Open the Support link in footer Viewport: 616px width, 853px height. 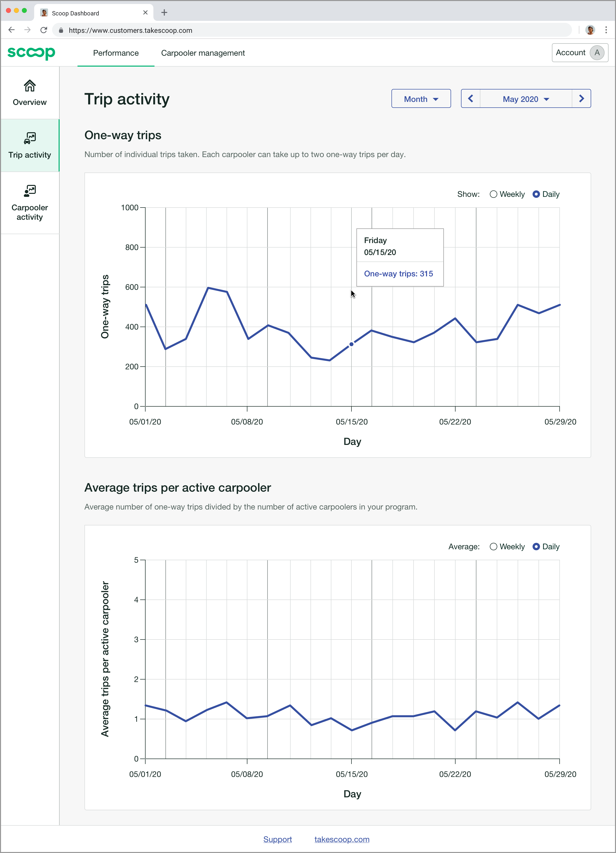(x=277, y=839)
